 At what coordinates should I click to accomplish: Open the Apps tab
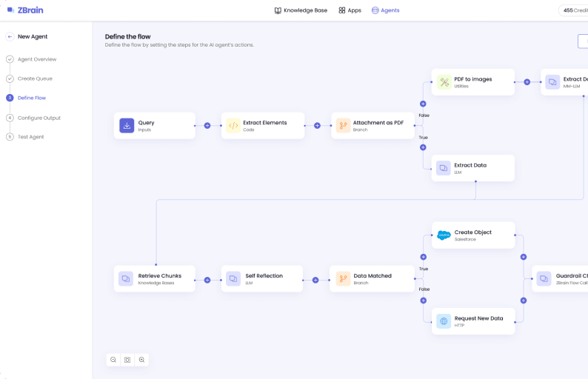(x=350, y=10)
